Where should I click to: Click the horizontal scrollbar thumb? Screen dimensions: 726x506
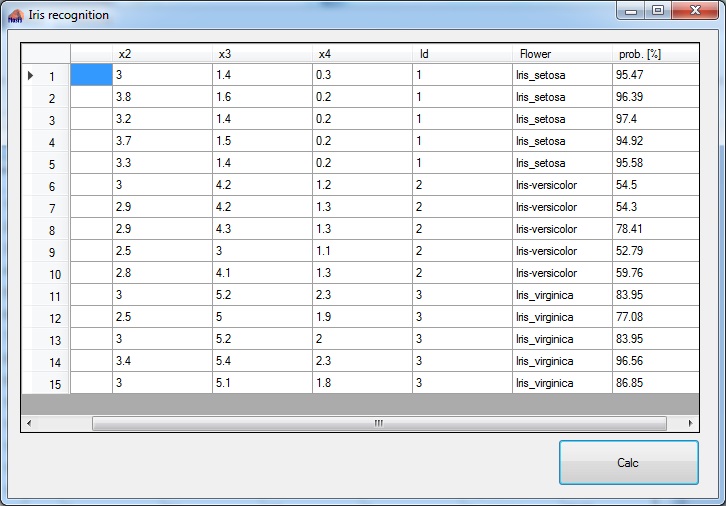(x=378, y=423)
